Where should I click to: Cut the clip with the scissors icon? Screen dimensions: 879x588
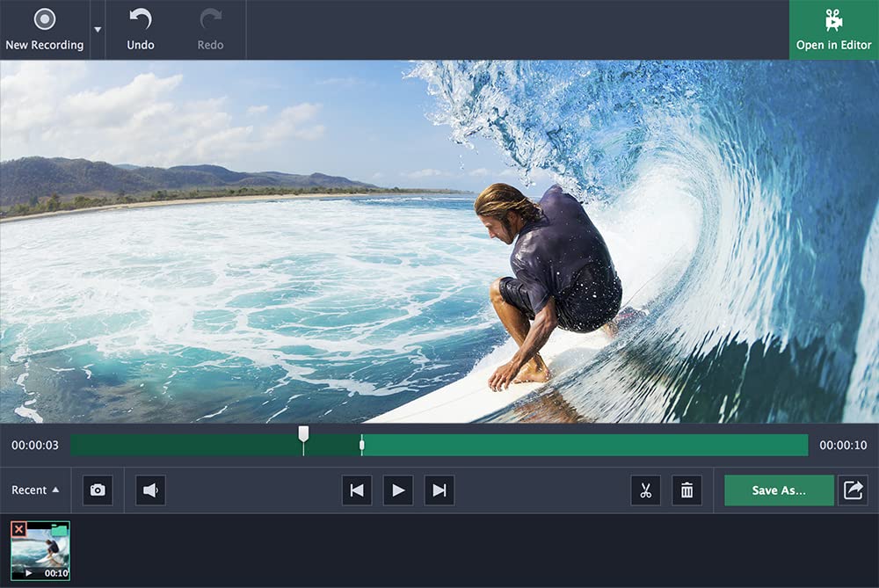coord(646,490)
